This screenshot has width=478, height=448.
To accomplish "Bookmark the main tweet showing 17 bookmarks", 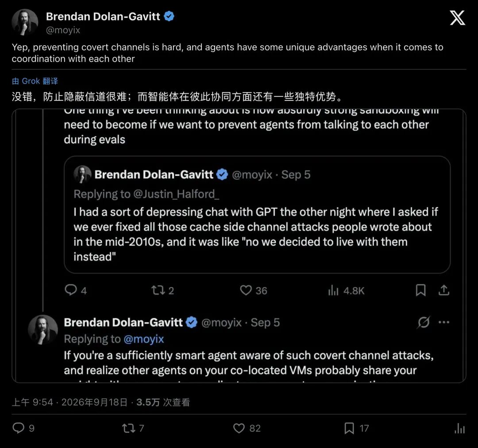I will pyautogui.click(x=349, y=428).
